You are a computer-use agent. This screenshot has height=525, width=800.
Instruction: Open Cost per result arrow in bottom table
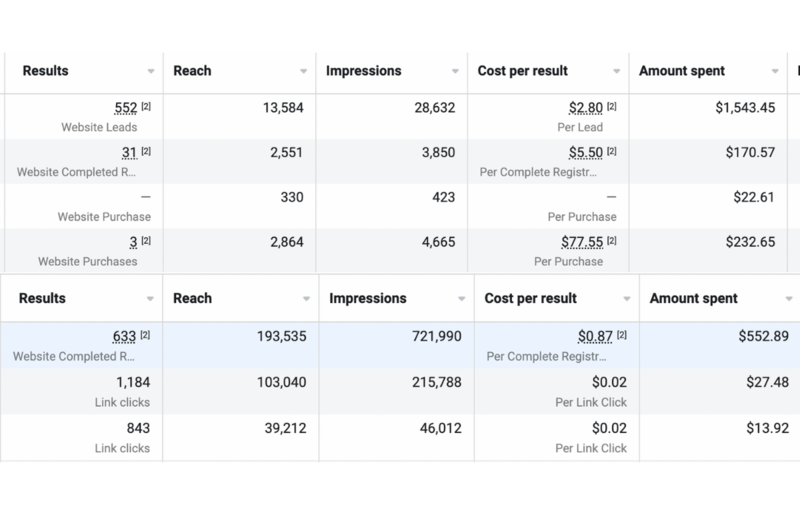tap(627, 299)
